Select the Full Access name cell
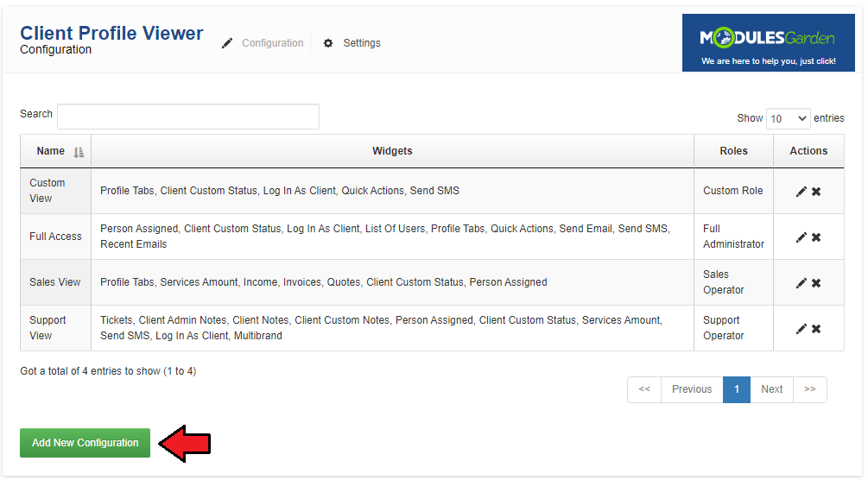This screenshot has height=480, width=868. click(55, 237)
